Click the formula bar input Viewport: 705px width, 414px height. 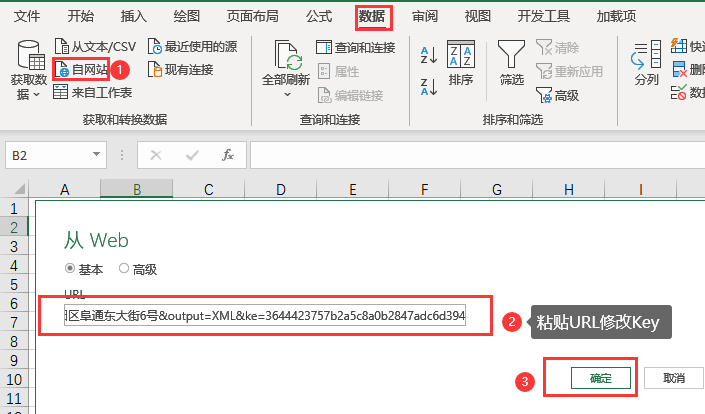click(x=477, y=155)
